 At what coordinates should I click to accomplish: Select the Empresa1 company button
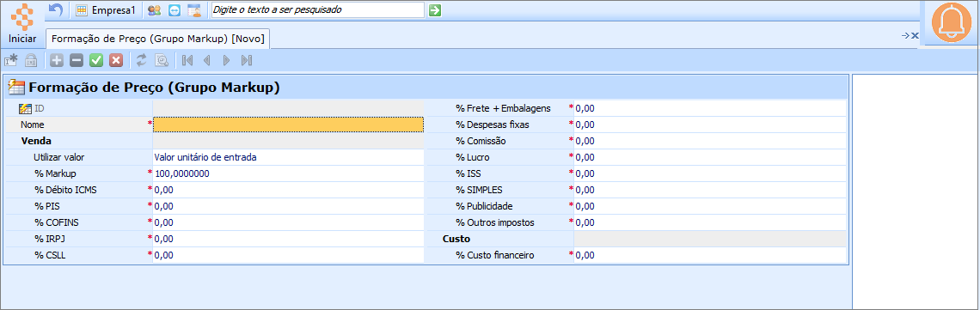[x=106, y=10]
